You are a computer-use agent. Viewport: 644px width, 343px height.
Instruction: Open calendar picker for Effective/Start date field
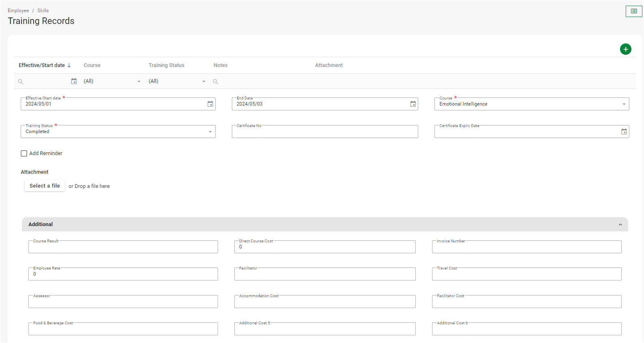[x=210, y=104]
